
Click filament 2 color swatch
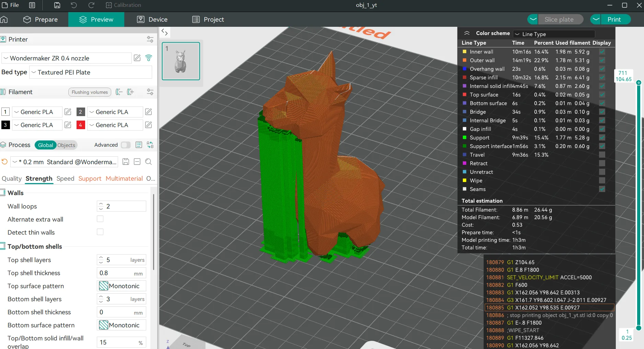(x=81, y=112)
